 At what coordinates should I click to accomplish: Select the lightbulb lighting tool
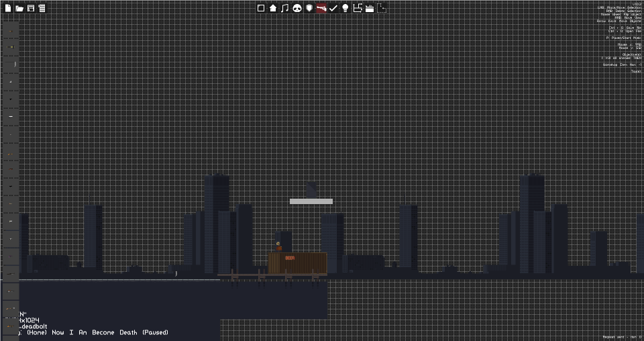pos(345,8)
